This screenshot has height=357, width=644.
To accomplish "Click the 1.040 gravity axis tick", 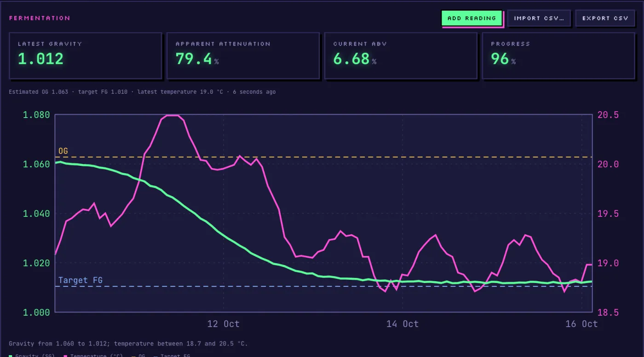I will click(36, 213).
